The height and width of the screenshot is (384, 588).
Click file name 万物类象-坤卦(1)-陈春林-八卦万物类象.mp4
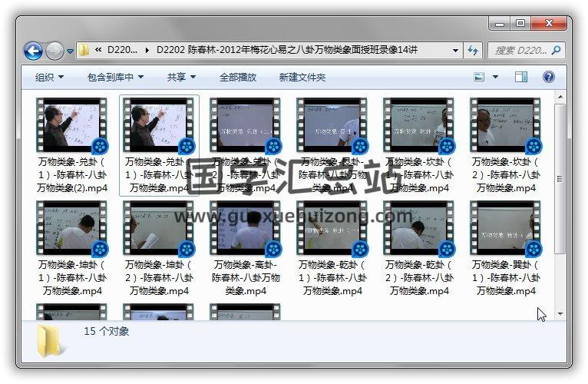[x=72, y=278]
